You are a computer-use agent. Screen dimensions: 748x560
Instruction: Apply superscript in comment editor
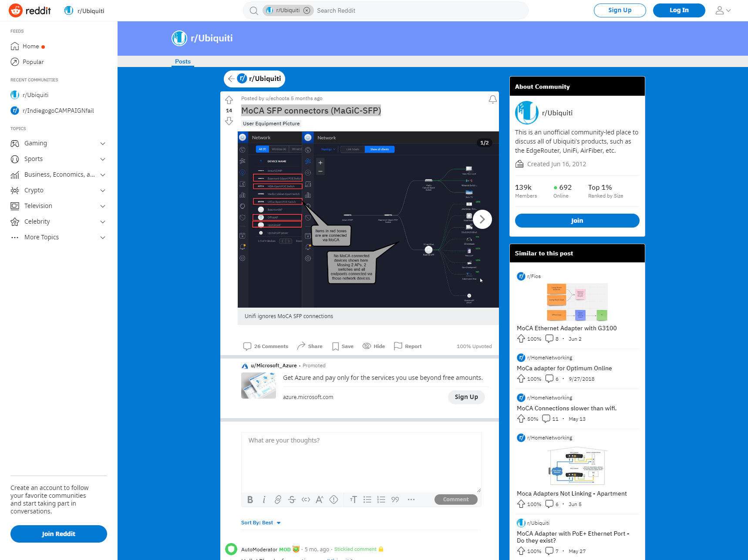[x=320, y=500]
